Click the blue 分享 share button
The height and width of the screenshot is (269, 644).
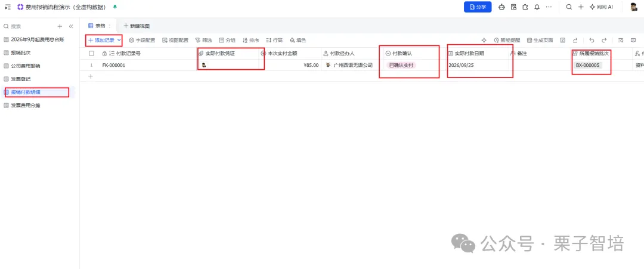pyautogui.click(x=478, y=7)
